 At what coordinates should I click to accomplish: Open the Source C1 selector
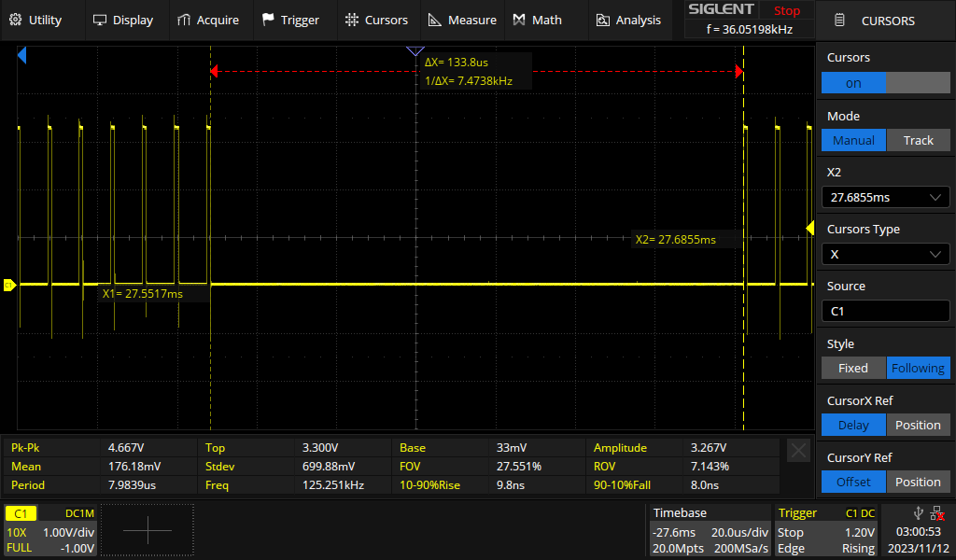point(885,312)
